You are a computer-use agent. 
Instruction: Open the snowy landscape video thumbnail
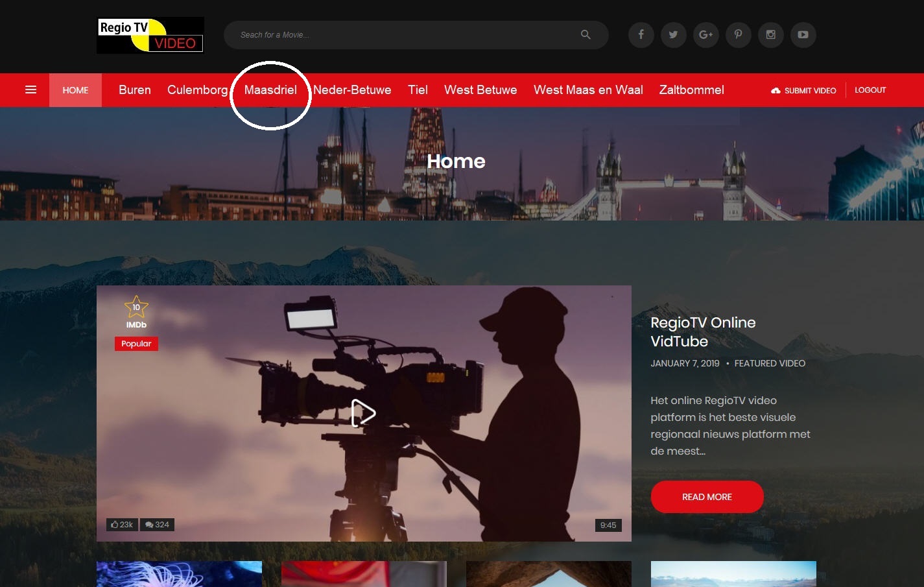(733, 574)
